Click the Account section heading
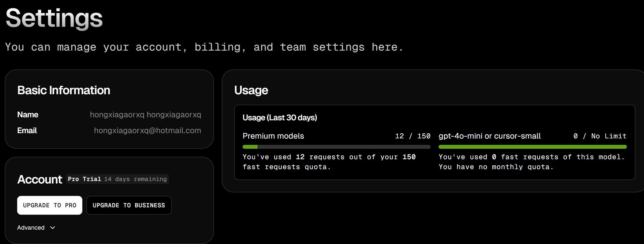Image resolution: width=644 pixels, height=244 pixels. pyautogui.click(x=39, y=179)
